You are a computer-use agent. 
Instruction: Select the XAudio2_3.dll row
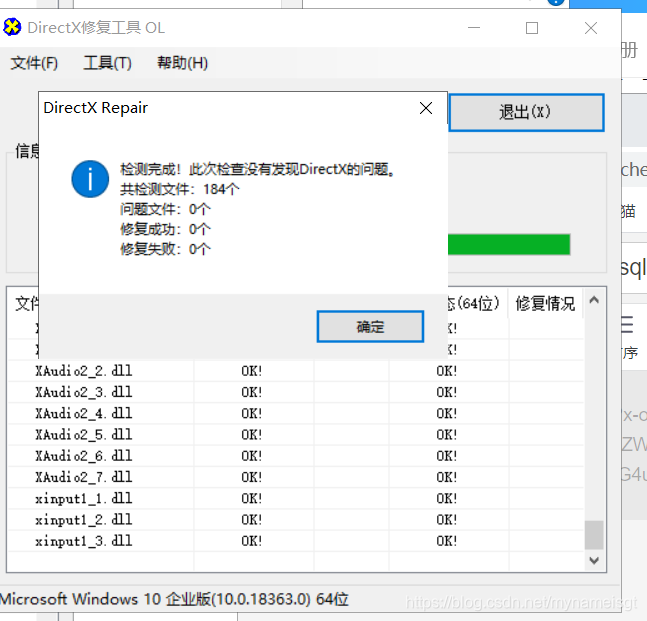(295, 392)
